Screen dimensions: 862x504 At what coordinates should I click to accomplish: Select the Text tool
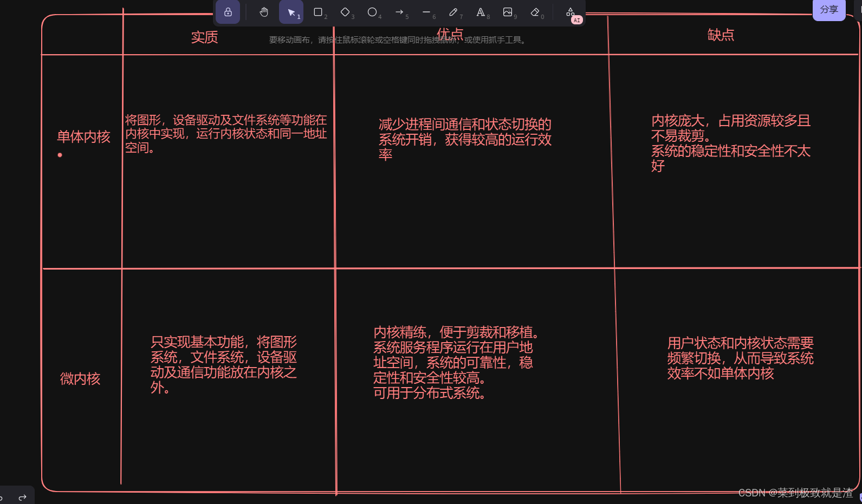click(x=481, y=12)
